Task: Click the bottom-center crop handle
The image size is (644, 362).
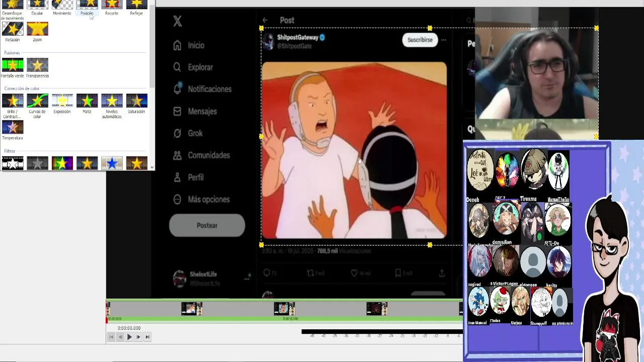Action: pyautogui.click(x=429, y=245)
